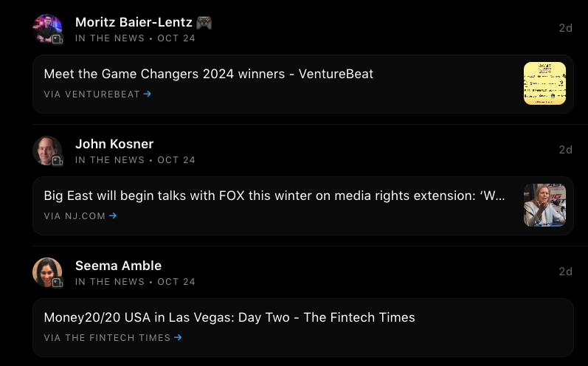Open the Big East article photo thumbnail
588x366 pixels.
[544, 205]
